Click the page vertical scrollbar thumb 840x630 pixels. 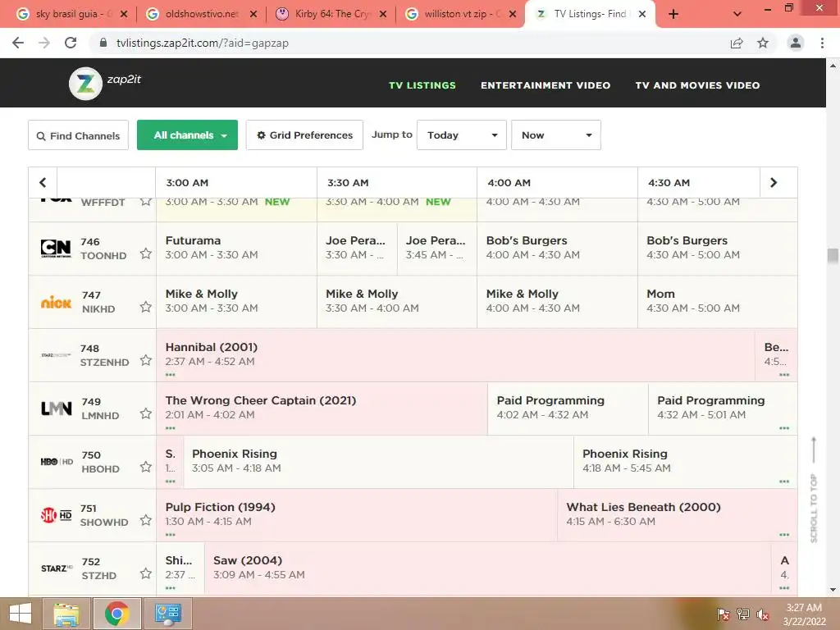coord(833,256)
